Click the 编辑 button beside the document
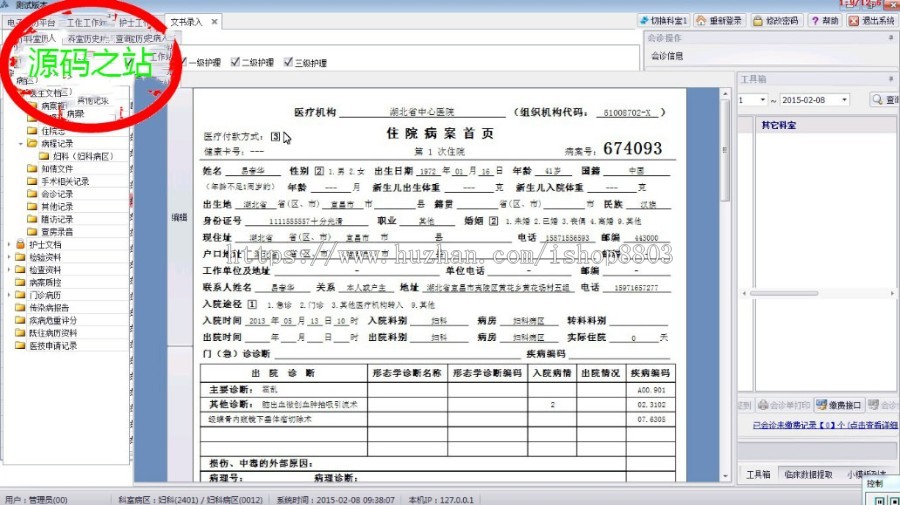Image resolution: width=900 pixels, height=505 pixels. coord(179,217)
